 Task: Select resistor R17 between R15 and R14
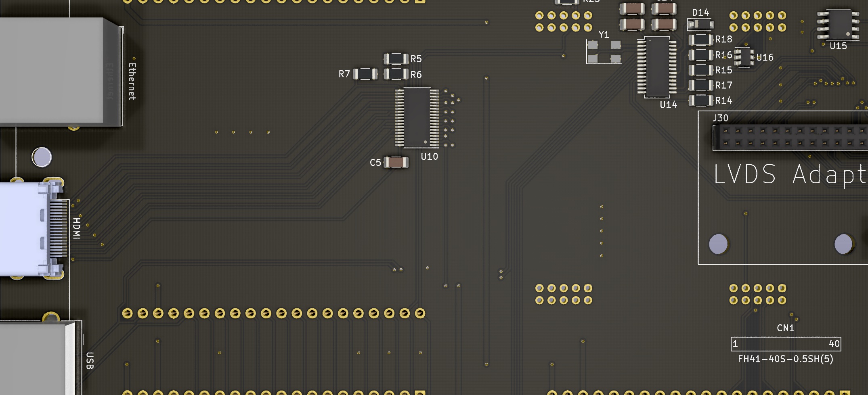coord(700,85)
